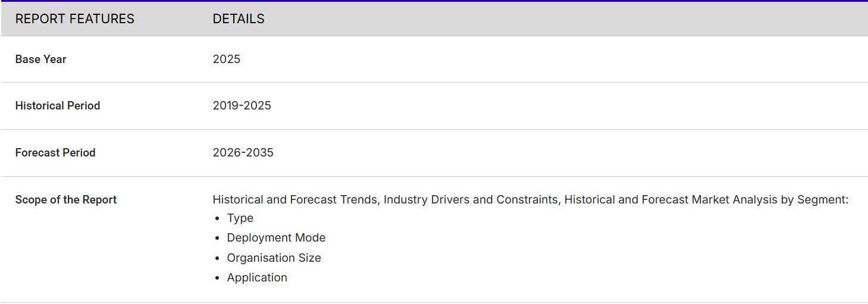868x304 pixels.
Task: Click the 'Historical and Forecast Trends' text
Action: [295, 200]
